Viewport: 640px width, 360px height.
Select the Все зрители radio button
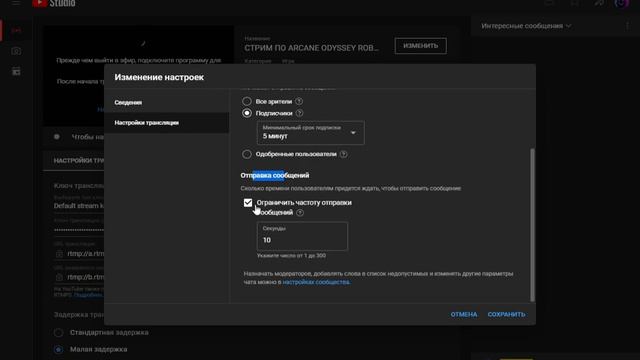pyautogui.click(x=247, y=101)
